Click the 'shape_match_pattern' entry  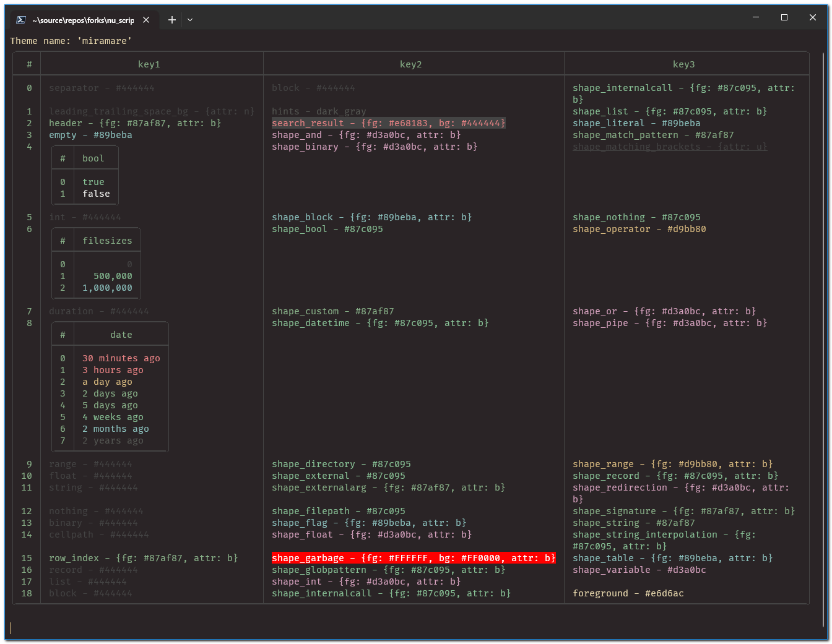tap(653, 135)
